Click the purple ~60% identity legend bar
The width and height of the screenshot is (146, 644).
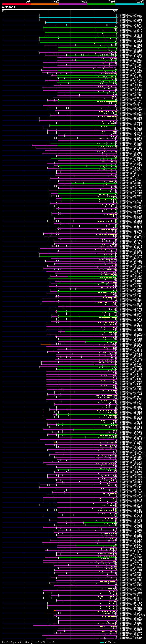[x=73, y=4]
